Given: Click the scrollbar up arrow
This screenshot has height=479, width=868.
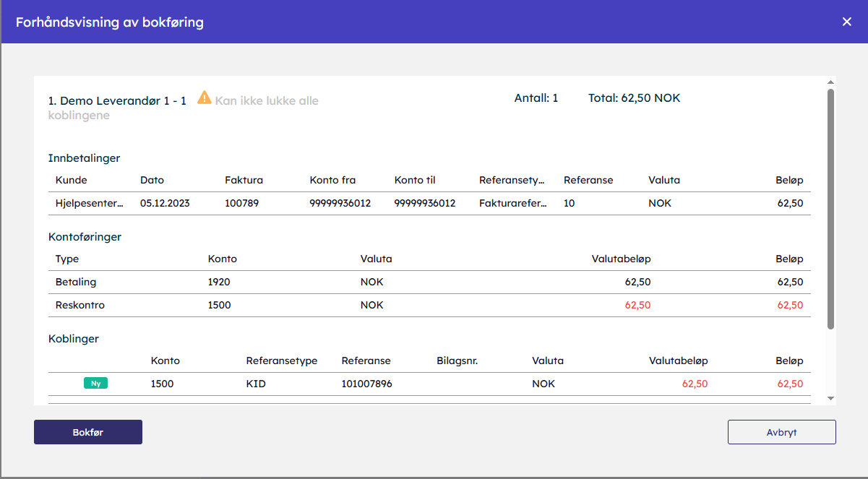Looking at the screenshot, I should coord(830,82).
